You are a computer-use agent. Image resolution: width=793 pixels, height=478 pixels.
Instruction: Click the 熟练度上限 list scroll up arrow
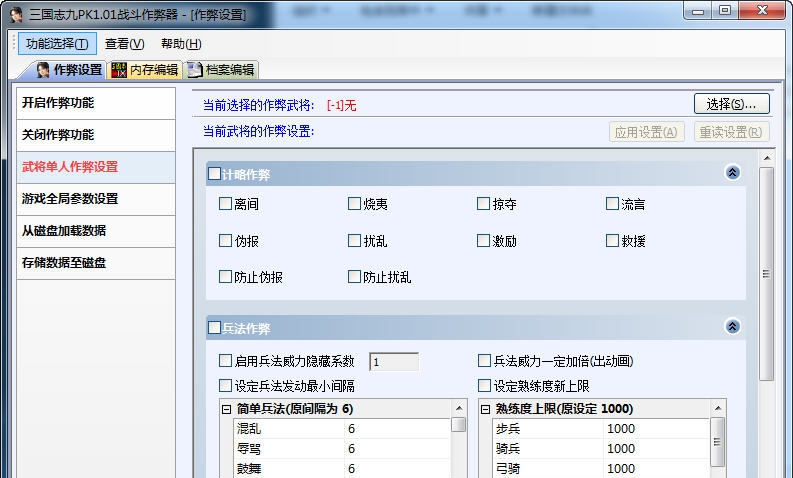(x=718, y=408)
